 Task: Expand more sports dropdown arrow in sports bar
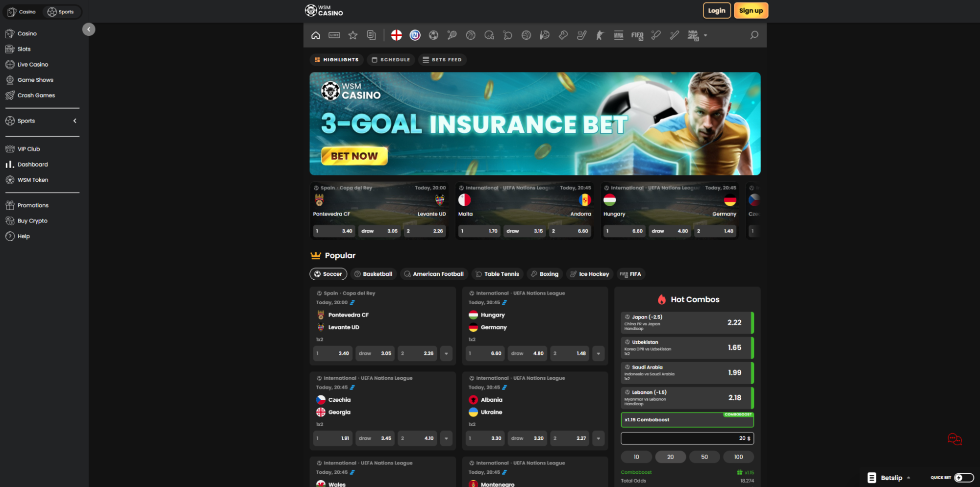click(x=705, y=35)
